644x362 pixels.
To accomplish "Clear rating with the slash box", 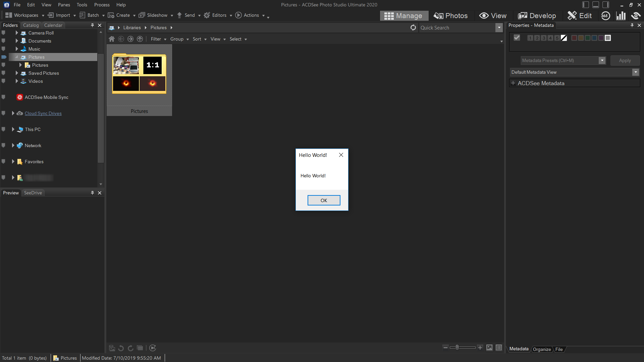I will [x=564, y=38].
